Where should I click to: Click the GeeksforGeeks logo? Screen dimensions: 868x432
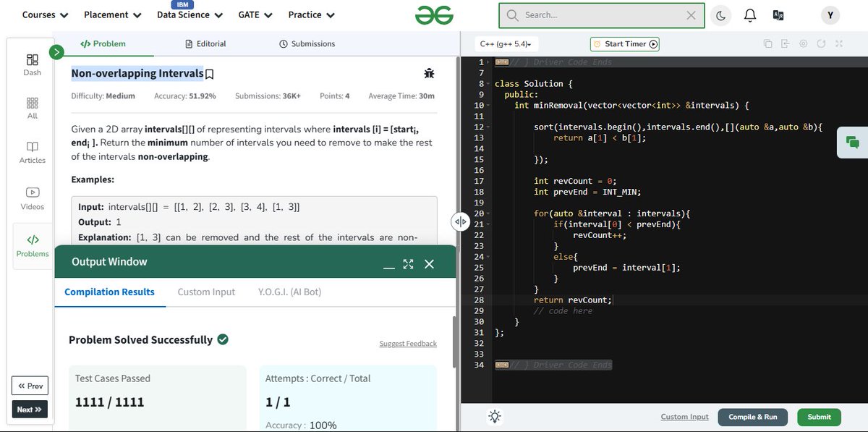[x=434, y=14]
